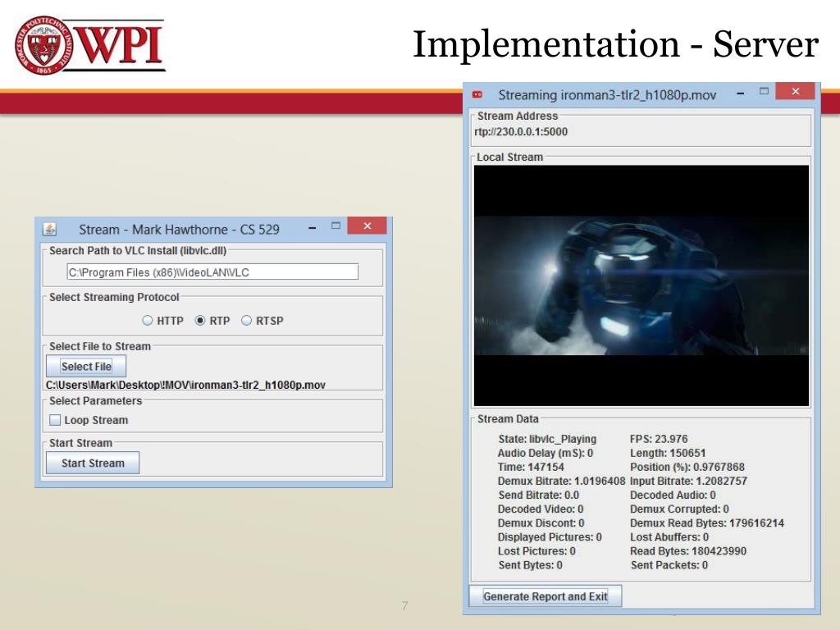Image resolution: width=840 pixels, height=630 pixels.
Task: Click the Demux Discont: 0 entry
Action: (541, 523)
